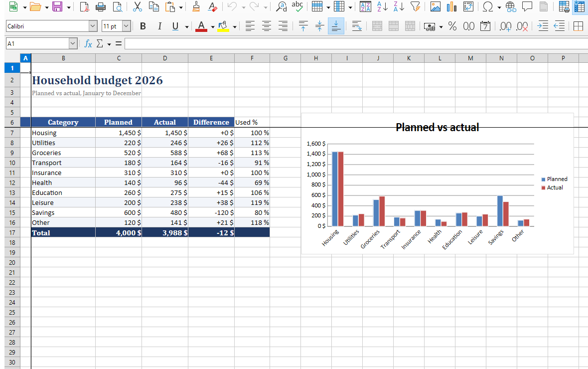The width and height of the screenshot is (588, 369).
Task: Toggle align bottom button
Action: coord(336,26)
